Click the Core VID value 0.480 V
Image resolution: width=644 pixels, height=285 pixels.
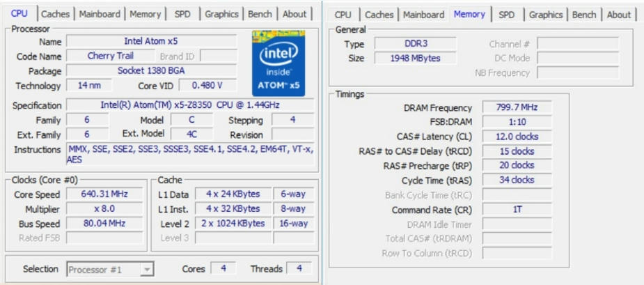[207, 86]
